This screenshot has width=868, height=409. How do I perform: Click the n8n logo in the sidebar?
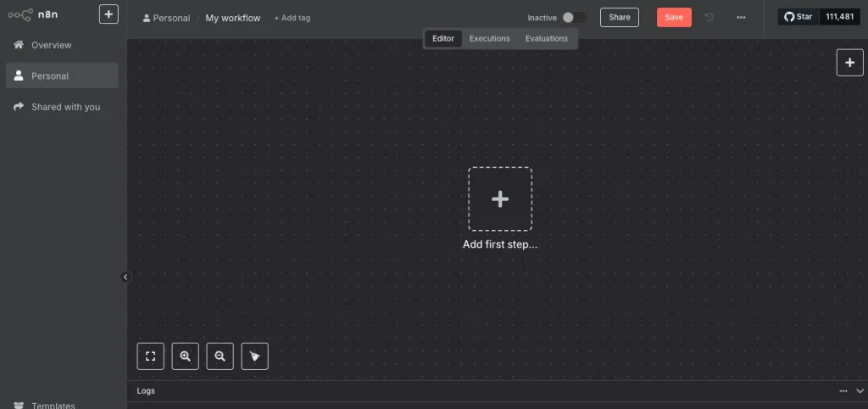click(x=34, y=14)
